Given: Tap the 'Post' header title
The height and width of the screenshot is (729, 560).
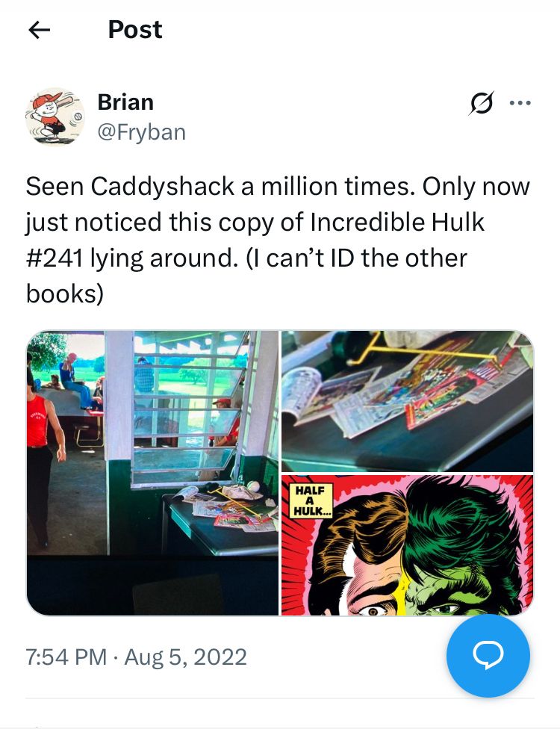Looking at the screenshot, I should point(135,30).
